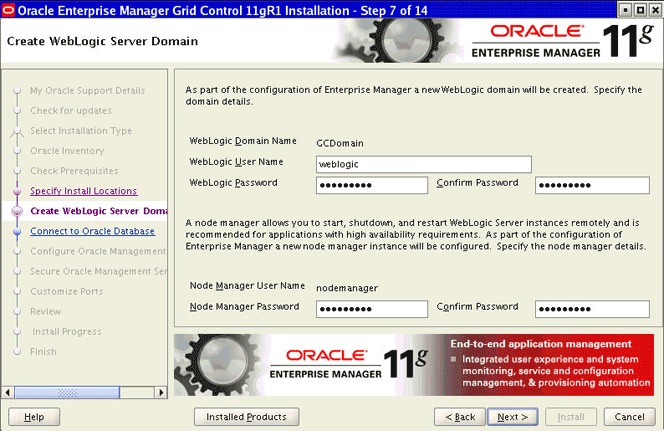Cancel the installation
This screenshot has height=431, width=664.
coord(629,417)
